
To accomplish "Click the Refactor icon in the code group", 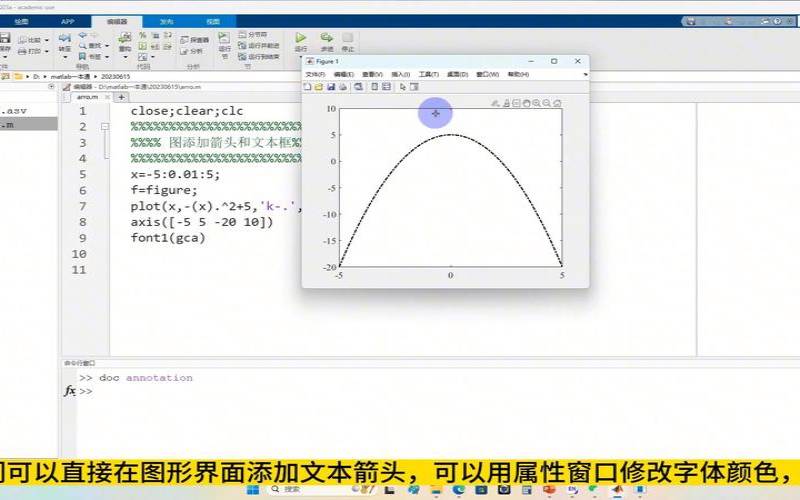I will (124, 38).
